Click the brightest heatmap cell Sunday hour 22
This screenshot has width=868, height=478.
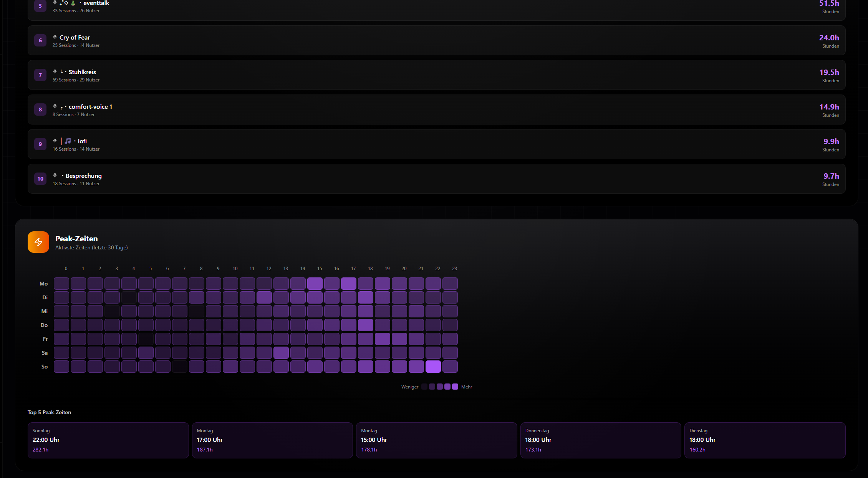tap(433, 367)
